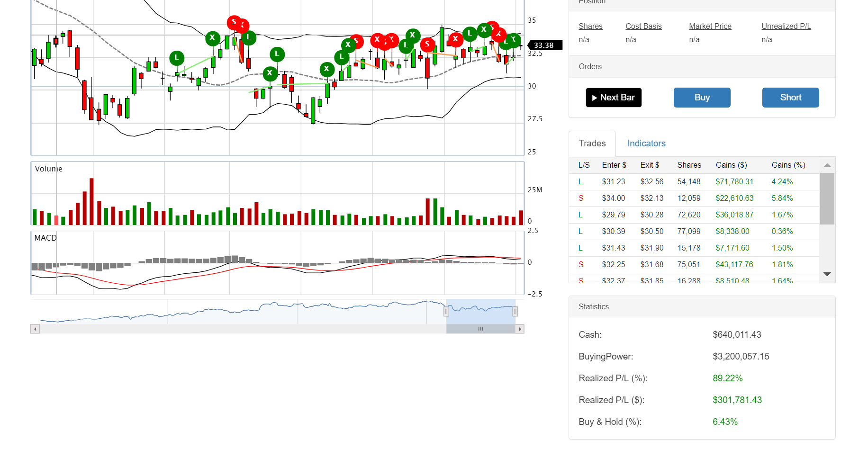
Task: Click the Buy & Hold 6.43% value
Action: click(725, 422)
